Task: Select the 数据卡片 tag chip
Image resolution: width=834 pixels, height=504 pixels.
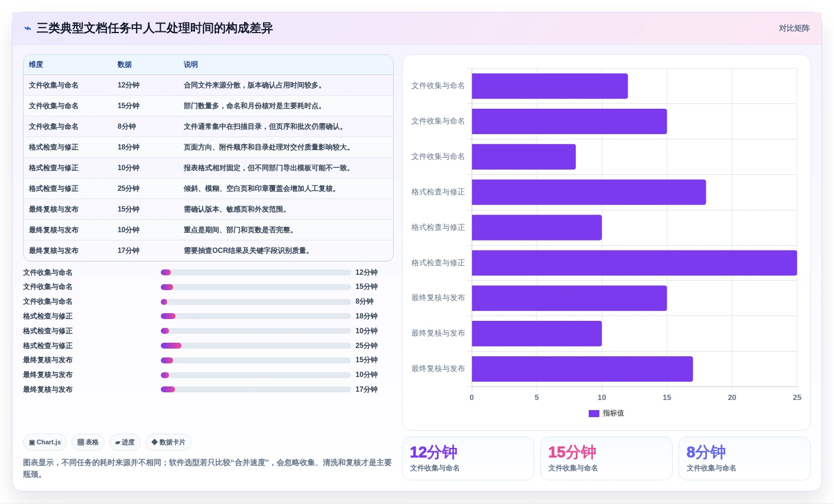Action: 168,443
